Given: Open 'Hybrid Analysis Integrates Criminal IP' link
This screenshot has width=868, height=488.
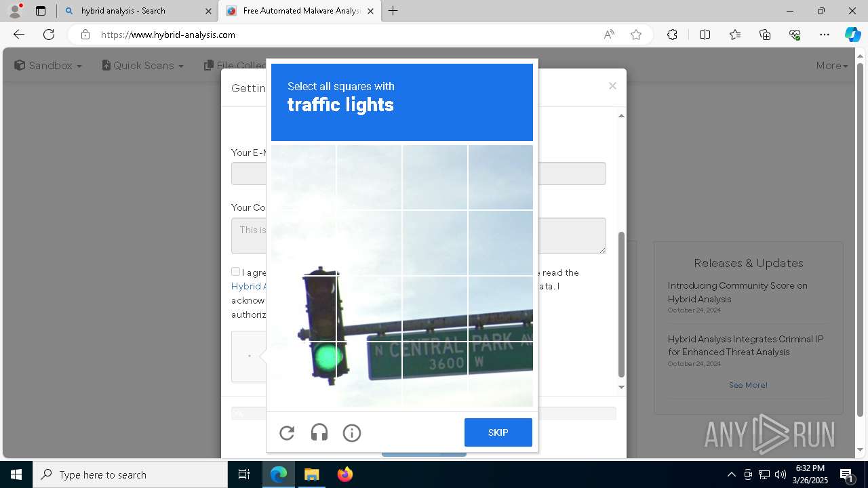Looking at the screenshot, I should [745, 345].
